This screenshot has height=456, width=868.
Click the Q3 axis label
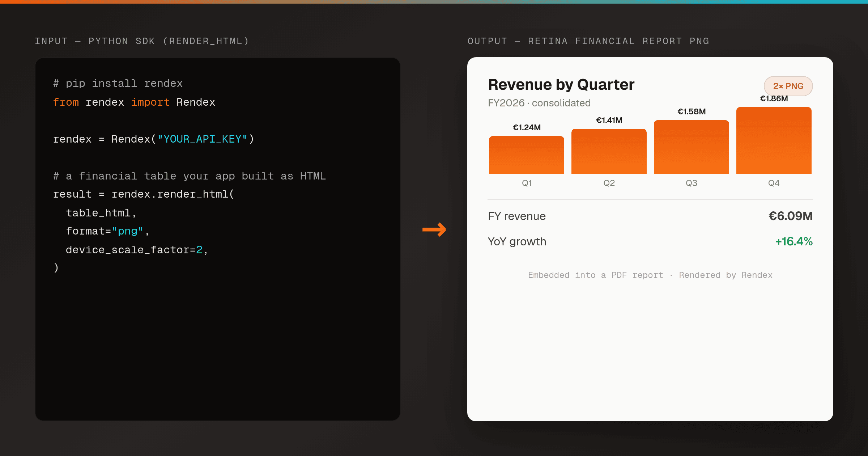(692, 183)
